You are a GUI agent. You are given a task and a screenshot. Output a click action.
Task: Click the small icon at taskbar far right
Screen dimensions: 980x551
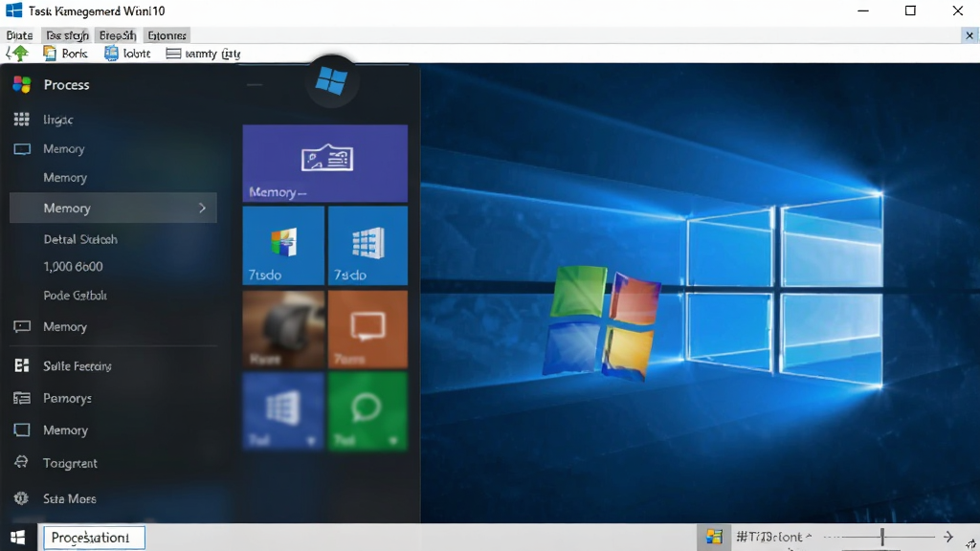pos(971,544)
